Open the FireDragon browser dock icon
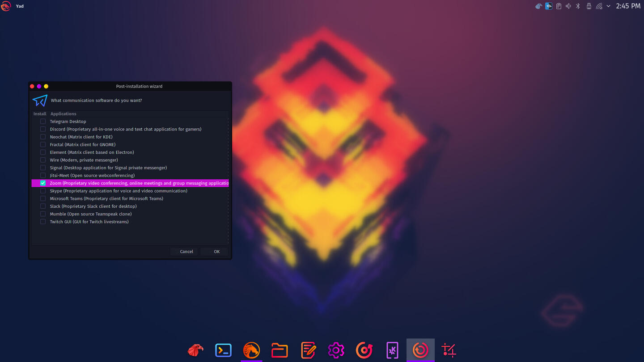 (x=251, y=350)
